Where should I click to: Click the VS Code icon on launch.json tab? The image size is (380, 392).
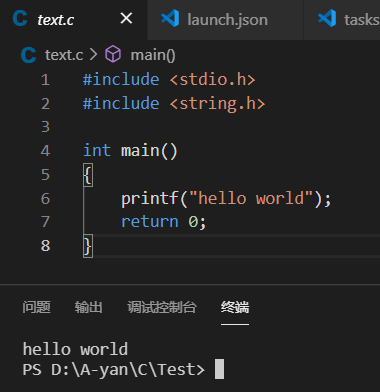pyautogui.click(x=170, y=18)
